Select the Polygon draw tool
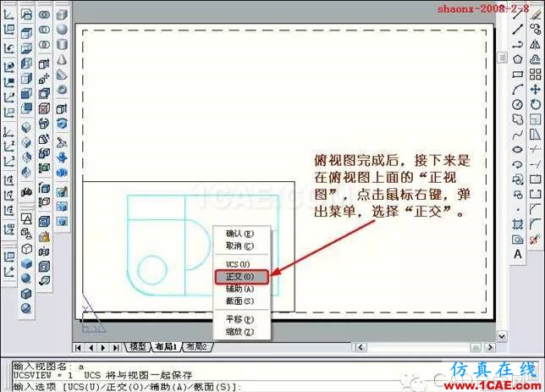Image resolution: width=545 pixels, height=392 pixels. 518,59
